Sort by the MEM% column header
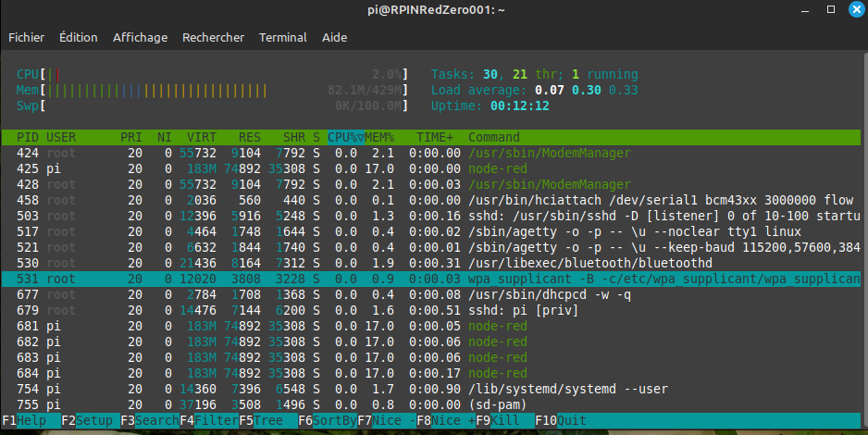The height and width of the screenshot is (435, 868). [x=378, y=137]
